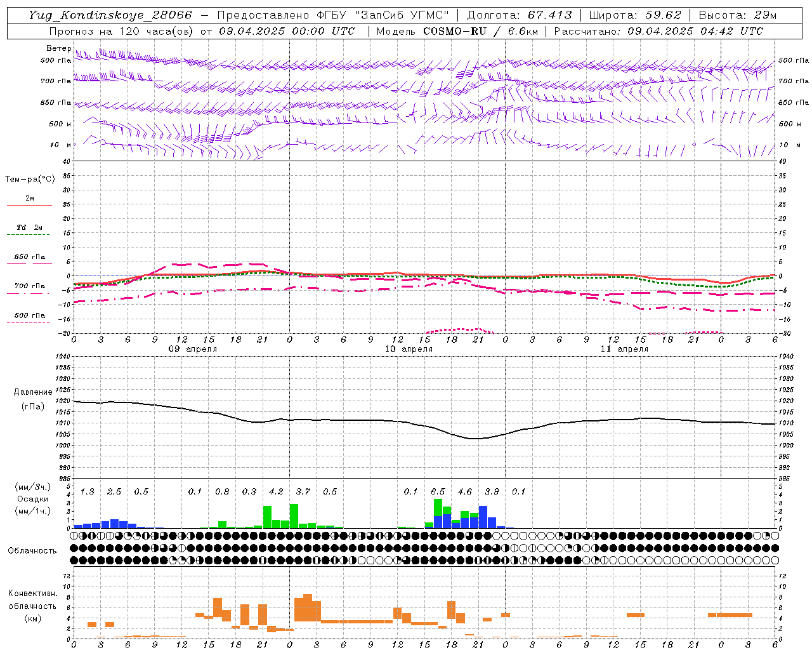The image size is (812, 650).
Task: Click the 6.5 precipitation total value
Action: coord(438,491)
